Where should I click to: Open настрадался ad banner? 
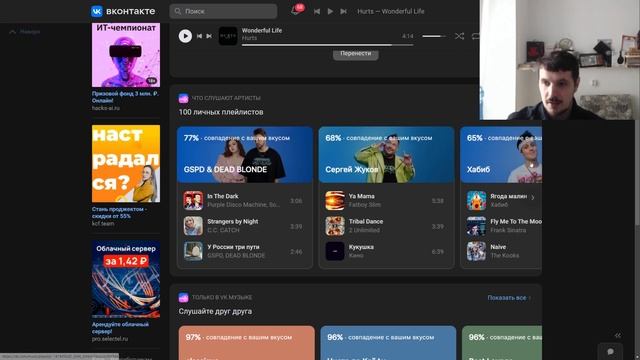[126, 163]
